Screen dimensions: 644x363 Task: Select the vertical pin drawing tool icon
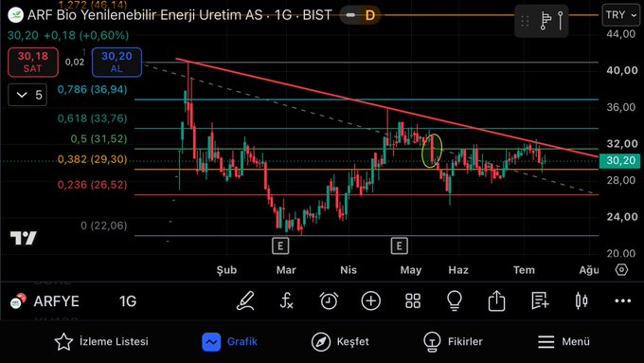[561, 21]
